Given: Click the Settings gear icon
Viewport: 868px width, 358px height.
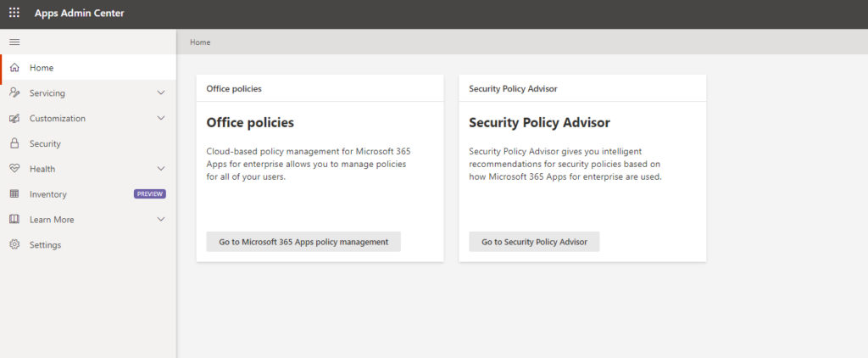Looking at the screenshot, I should point(15,244).
